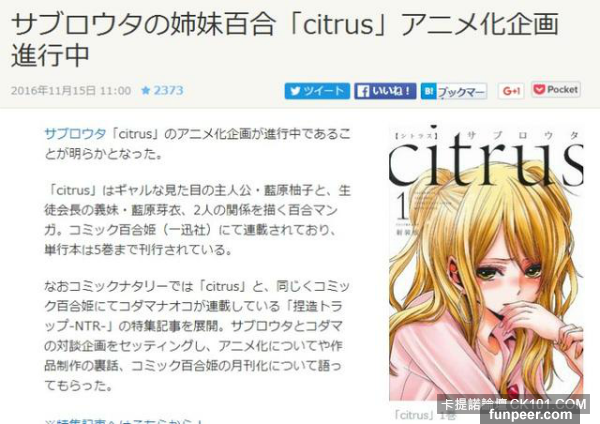Click the Twitter bird icon
The image size is (600, 424).
tap(295, 91)
